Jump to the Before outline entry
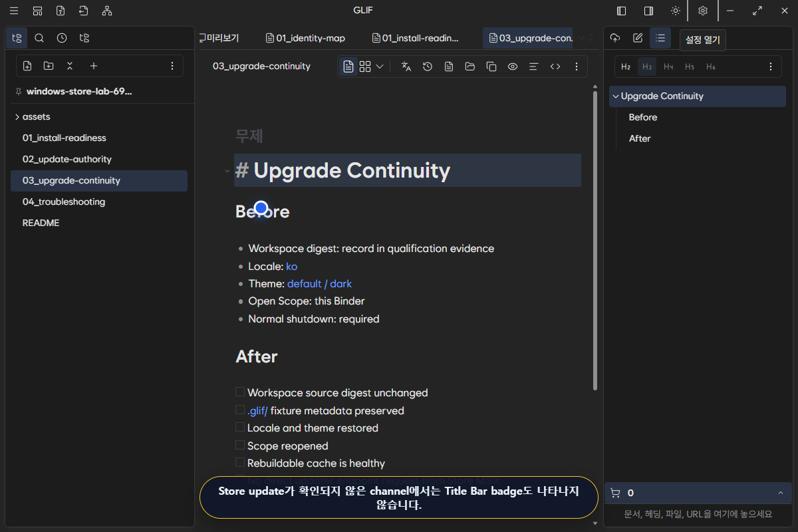The height and width of the screenshot is (532, 798). pos(643,117)
